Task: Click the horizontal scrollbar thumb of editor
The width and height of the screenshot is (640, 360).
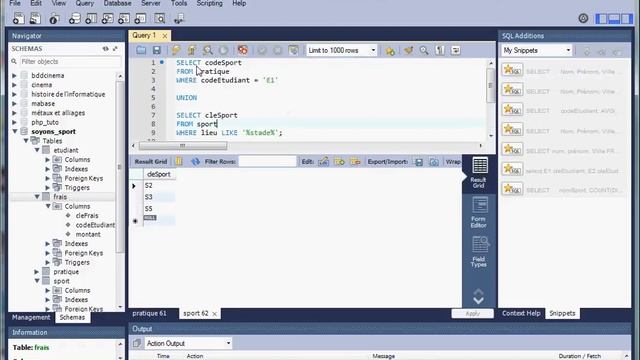Action: click(x=183, y=146)
